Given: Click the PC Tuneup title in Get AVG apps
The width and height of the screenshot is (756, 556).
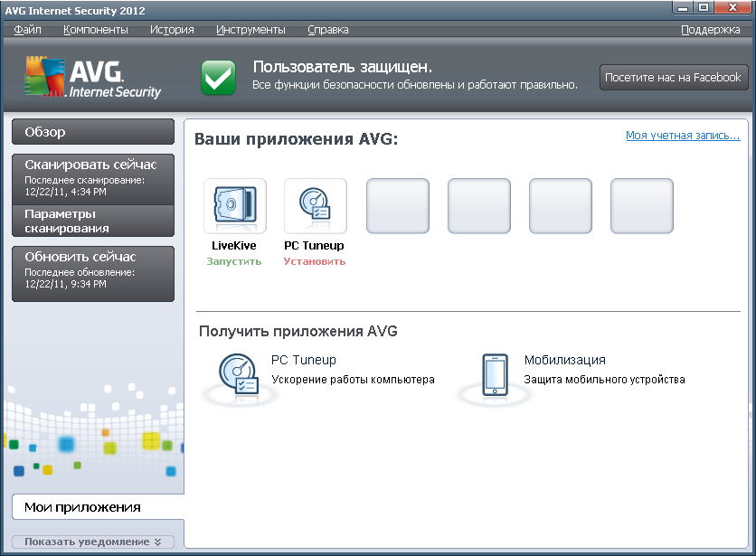Looking at the screenshot, I should tap(304, 360).
